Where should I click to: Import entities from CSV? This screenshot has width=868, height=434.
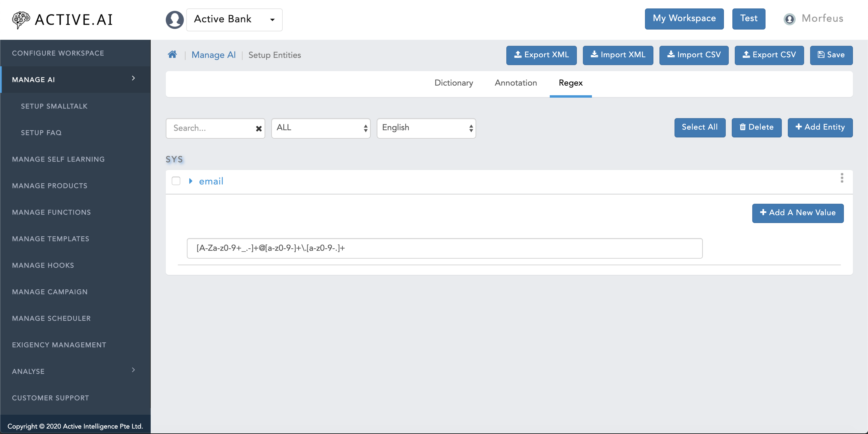[694, 55]
